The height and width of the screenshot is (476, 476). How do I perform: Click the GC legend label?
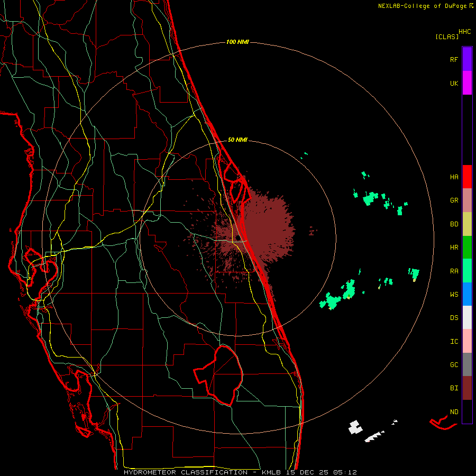(454, 365)
